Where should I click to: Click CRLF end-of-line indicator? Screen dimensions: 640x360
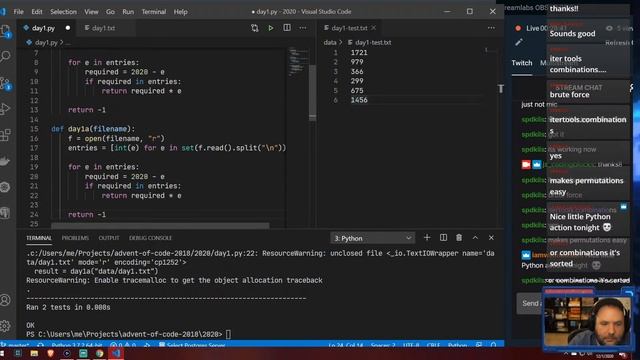[x=433, y=345]
